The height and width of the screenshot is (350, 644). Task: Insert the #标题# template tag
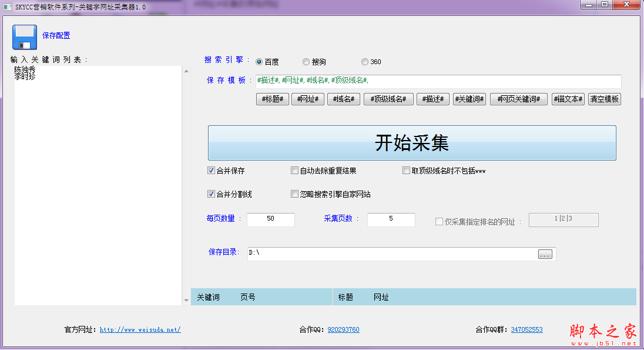pyautogui.click(x=272, y=99)
